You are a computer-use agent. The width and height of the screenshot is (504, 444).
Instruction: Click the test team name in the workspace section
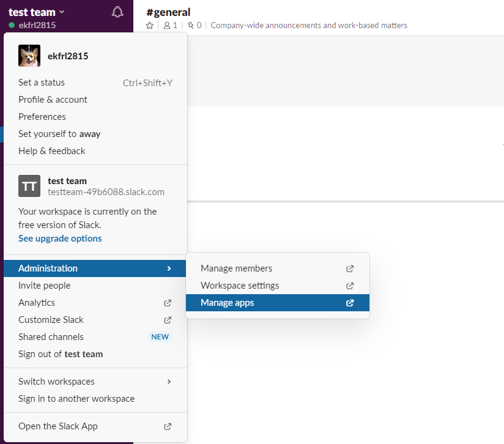coord(67,181)
